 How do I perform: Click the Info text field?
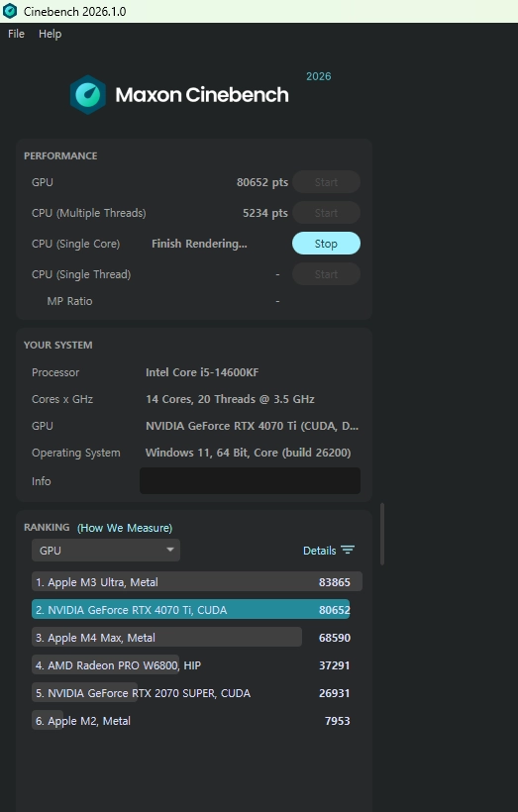coord(250,480)
